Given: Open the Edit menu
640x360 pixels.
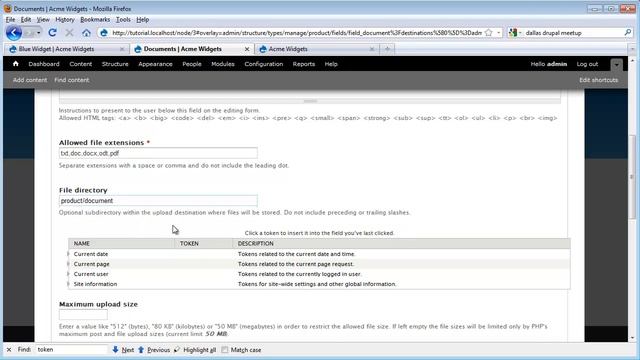Looking at the screenshot, I should click(x=26, y=20).
